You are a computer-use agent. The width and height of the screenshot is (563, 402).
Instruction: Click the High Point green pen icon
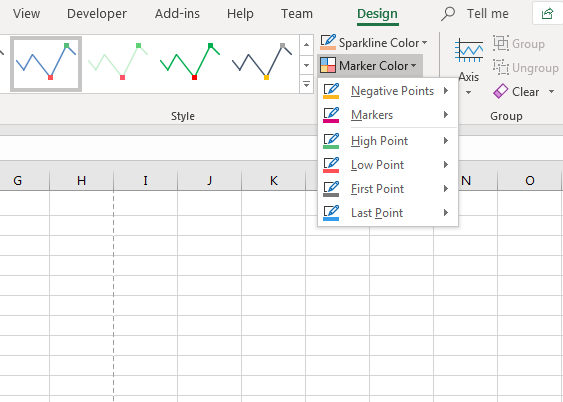coord(331,141)
